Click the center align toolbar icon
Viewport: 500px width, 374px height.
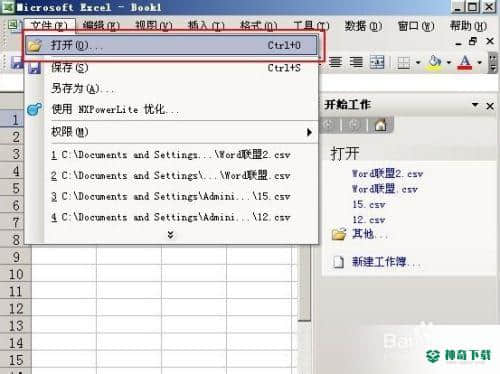coord(335,62)
